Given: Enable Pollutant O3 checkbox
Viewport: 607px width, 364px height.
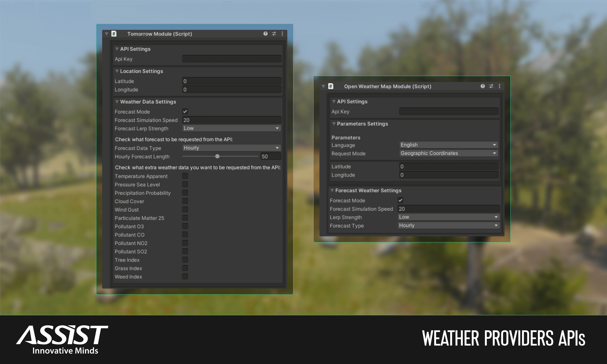Looking at the screenshot, I should point(185,226).
